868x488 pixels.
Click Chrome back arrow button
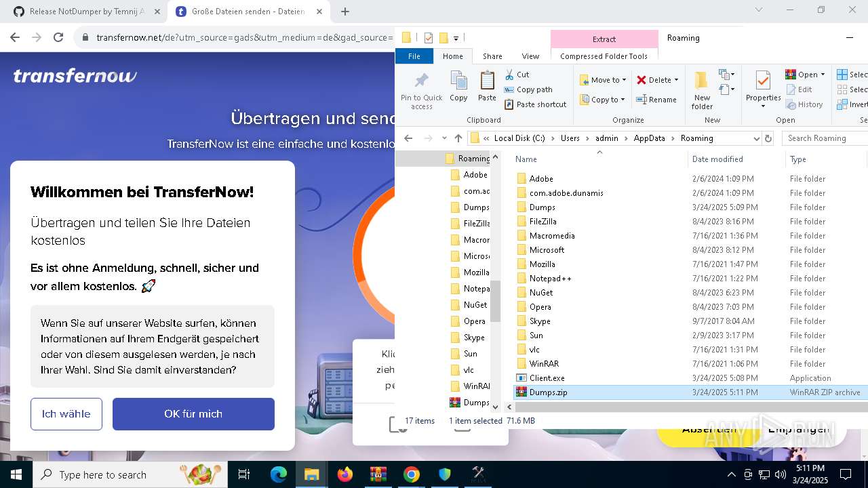pyautogui.click(x=15, y=37)
